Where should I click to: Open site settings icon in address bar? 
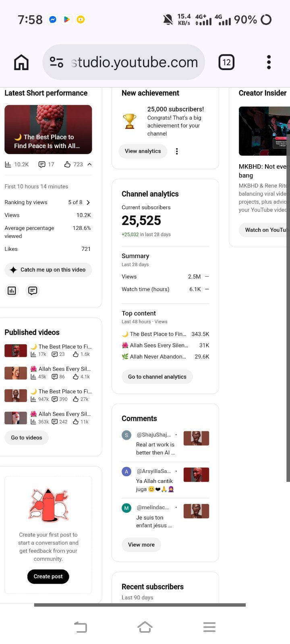click(x=56, y=62)
